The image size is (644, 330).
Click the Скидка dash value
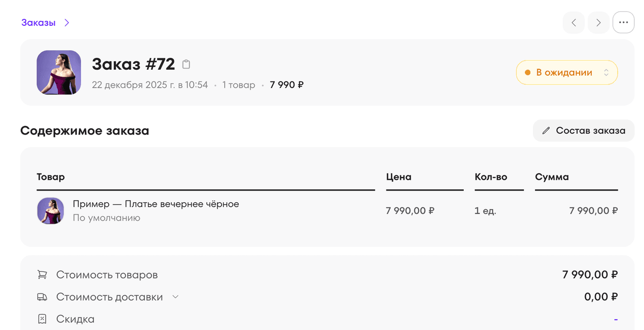coord(616,319)
